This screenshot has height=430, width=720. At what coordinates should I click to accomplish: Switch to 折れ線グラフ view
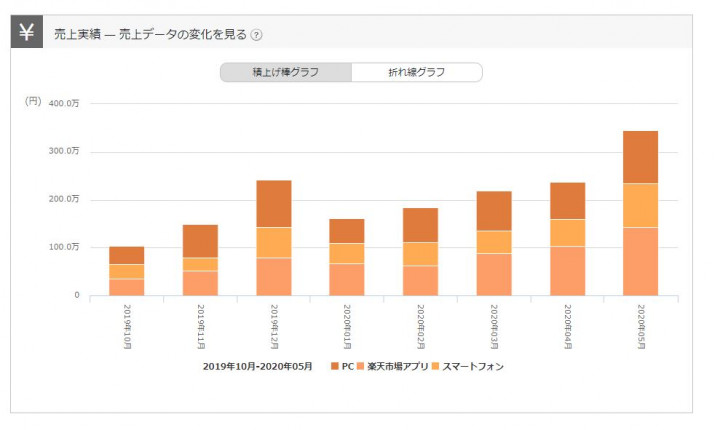[x=417, y=72]
